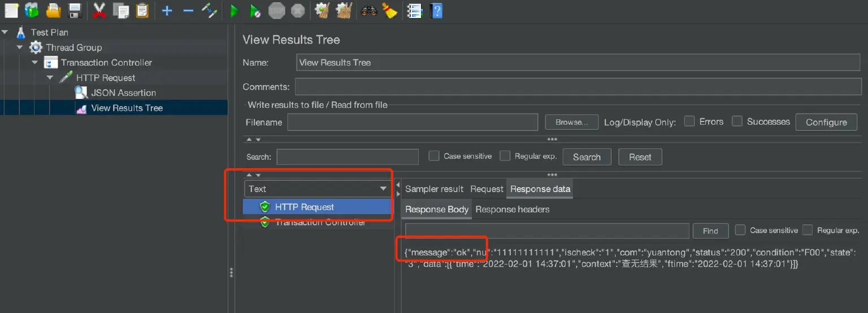Image resolution: width=868 pixels, height=313 pixels.
Task: Collapse the Transaction Controller node arrow
Action: click(35, 63)
